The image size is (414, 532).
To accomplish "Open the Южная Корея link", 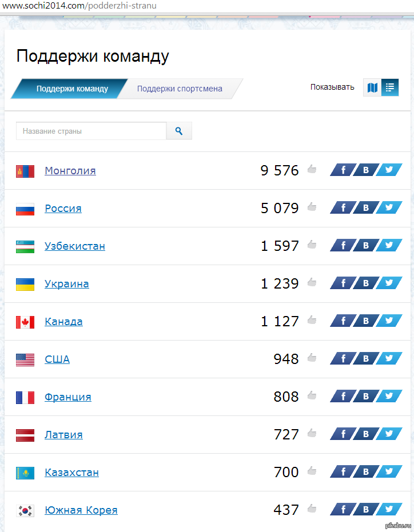I will [81, 510].
